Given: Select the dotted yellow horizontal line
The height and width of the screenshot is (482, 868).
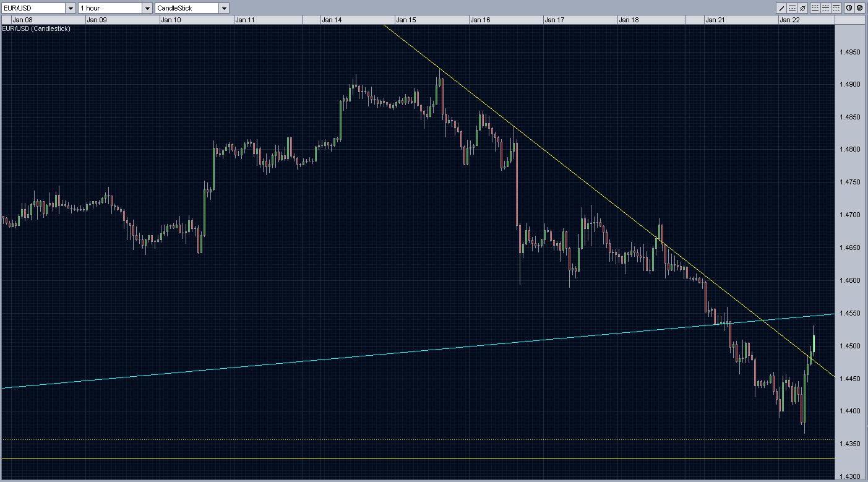Looking at the screenshot, I should click(418, 440).
